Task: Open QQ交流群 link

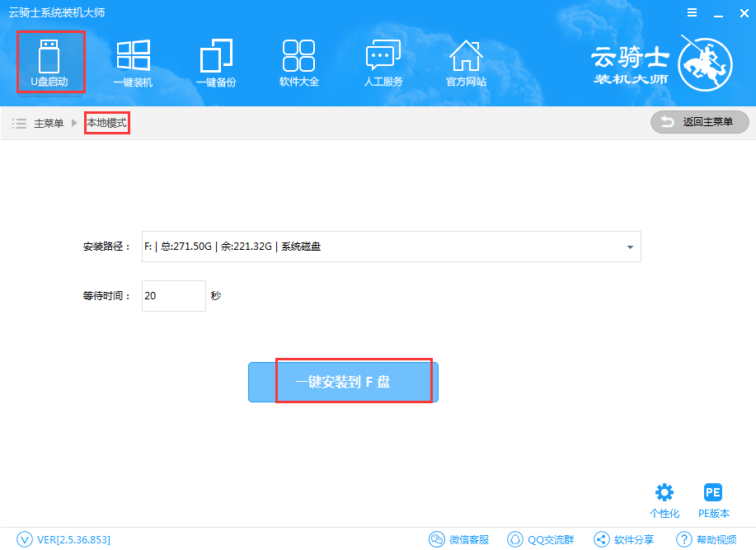Action: pyautogui.click(x=541, y=539)
